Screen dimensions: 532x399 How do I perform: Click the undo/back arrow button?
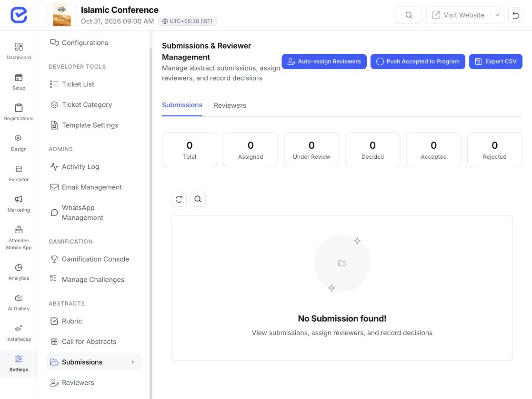point(516,15)
